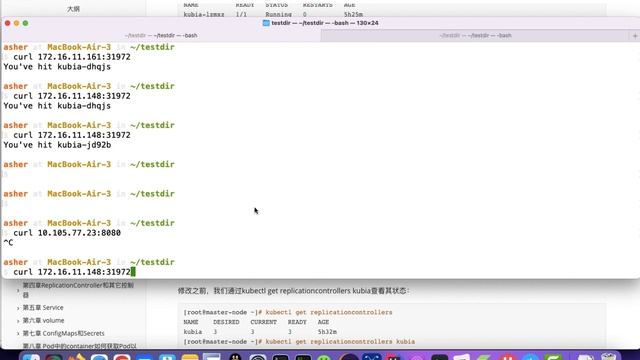The height and width of the screenshot is (360, 640).
Task: Expand chapter four ReplicationController arrow in outline
Action: coord(18,290)
